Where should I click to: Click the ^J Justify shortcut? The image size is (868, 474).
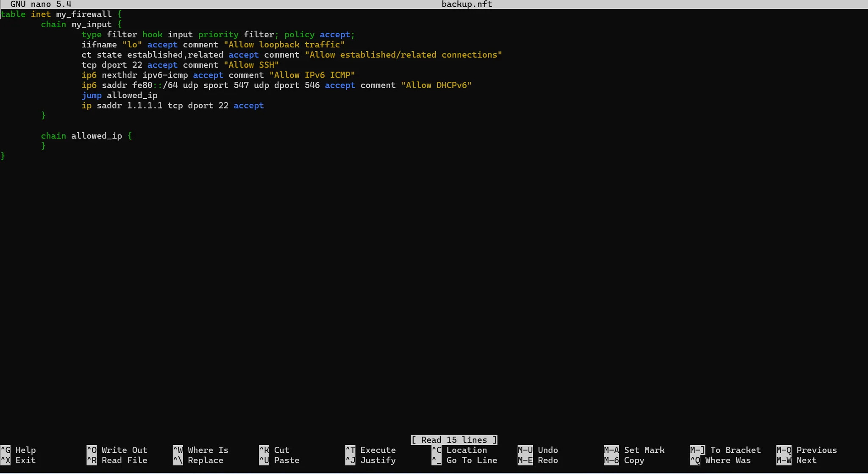pyautogui.click(x=371, y=460)
